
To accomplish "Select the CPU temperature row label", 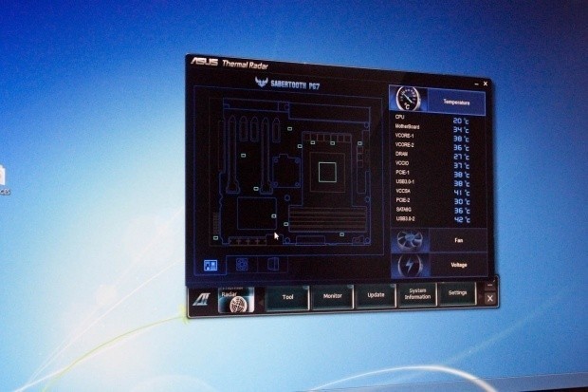I will pyautogui.click(x=400, y=117).
